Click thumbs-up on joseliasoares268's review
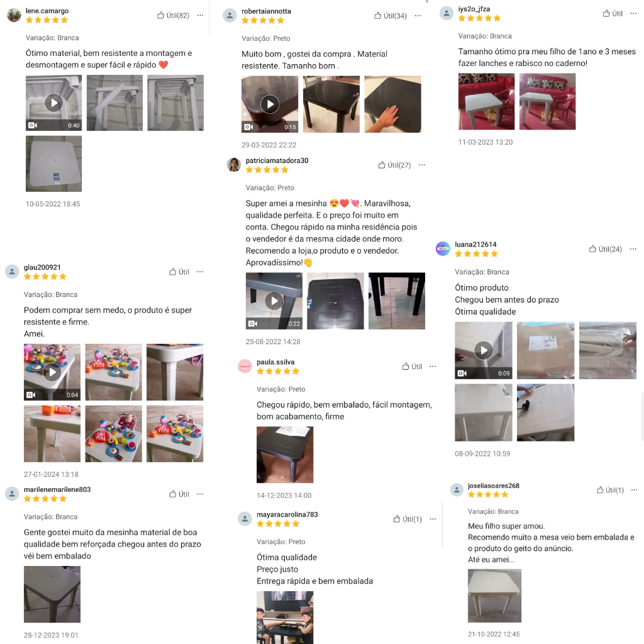Screen dimensions: 644x644 coord(610,490)
